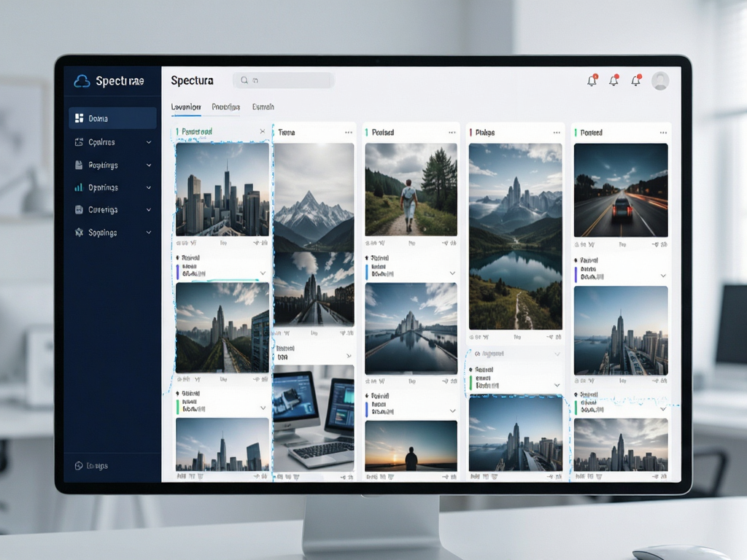Select the Doma dashboard grid icon
Screen dimensions: 747x560
pos(79,118)
